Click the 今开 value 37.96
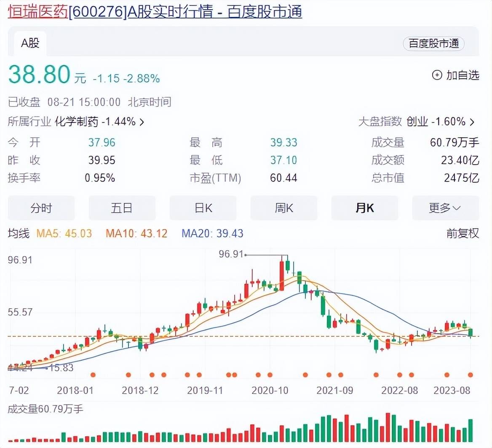This screenshot has width=492, height=448. coord(102,143)
